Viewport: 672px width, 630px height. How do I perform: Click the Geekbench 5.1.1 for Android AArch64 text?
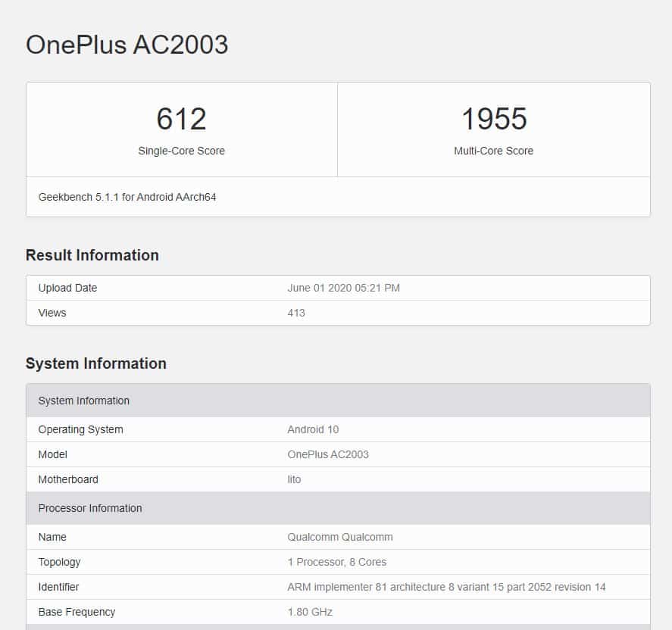point(127,197)
